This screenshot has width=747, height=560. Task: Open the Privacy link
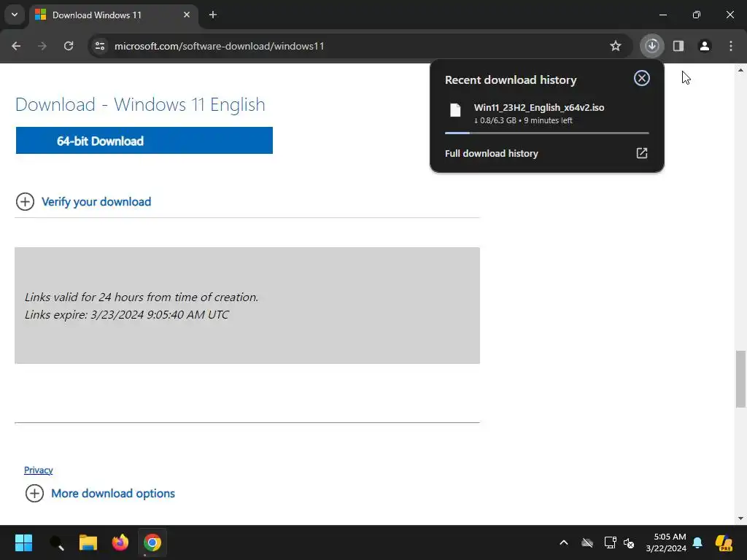point(38,470)
